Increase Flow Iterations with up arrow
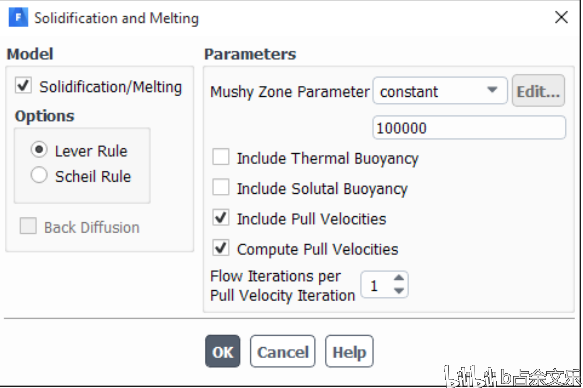Image resolution: width=583 pixels, height=388 pixels. pos(399,278)
